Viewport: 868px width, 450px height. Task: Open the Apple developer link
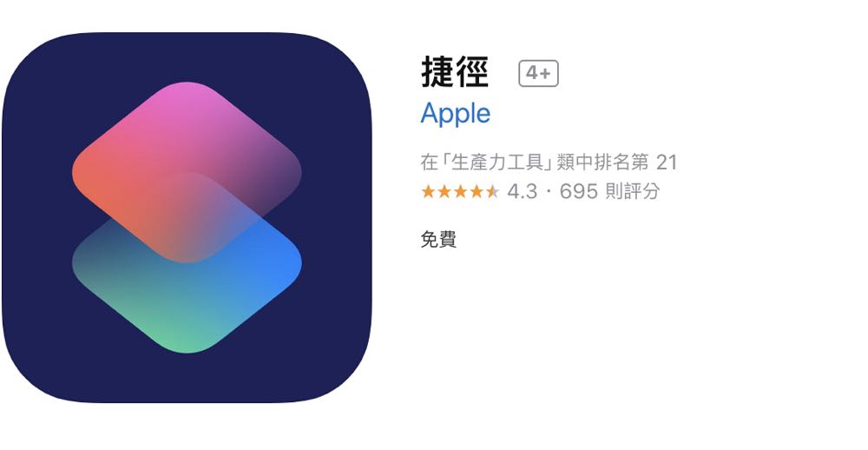[x=455, y=114]
